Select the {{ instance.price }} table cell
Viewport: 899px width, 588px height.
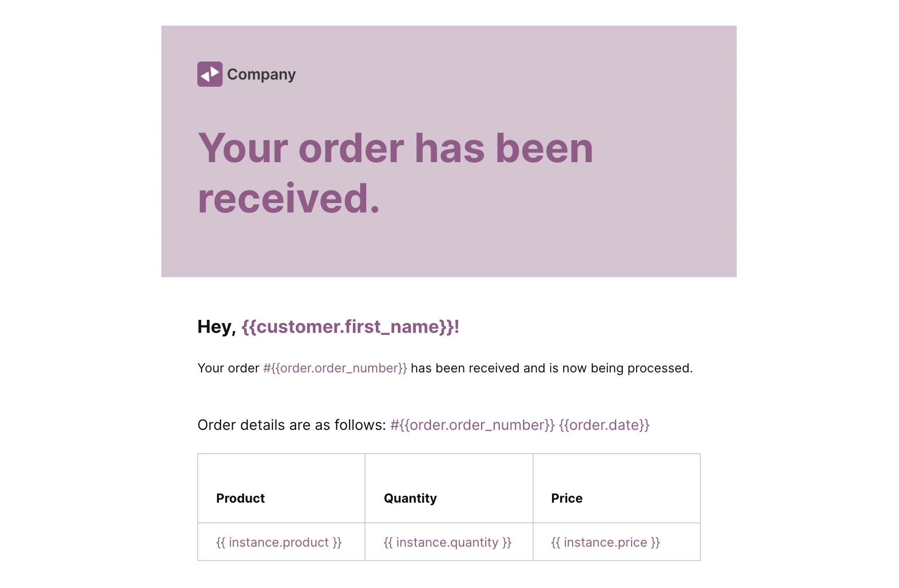(x=605, y=543)
